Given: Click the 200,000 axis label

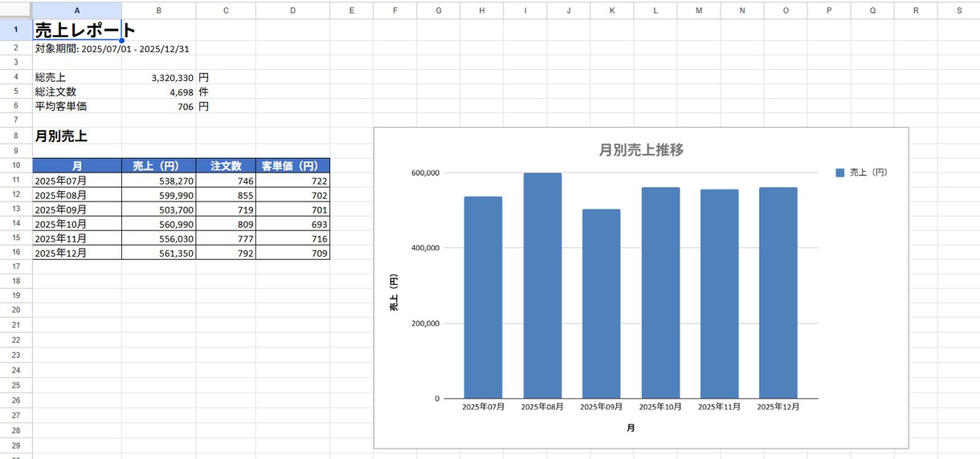Looking at the screenshot, I should tap(424, 323).
